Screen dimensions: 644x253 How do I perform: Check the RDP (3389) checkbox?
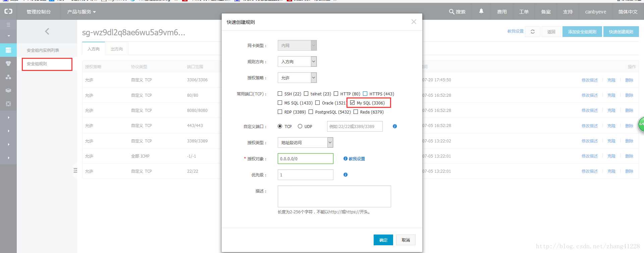point(280,112)
